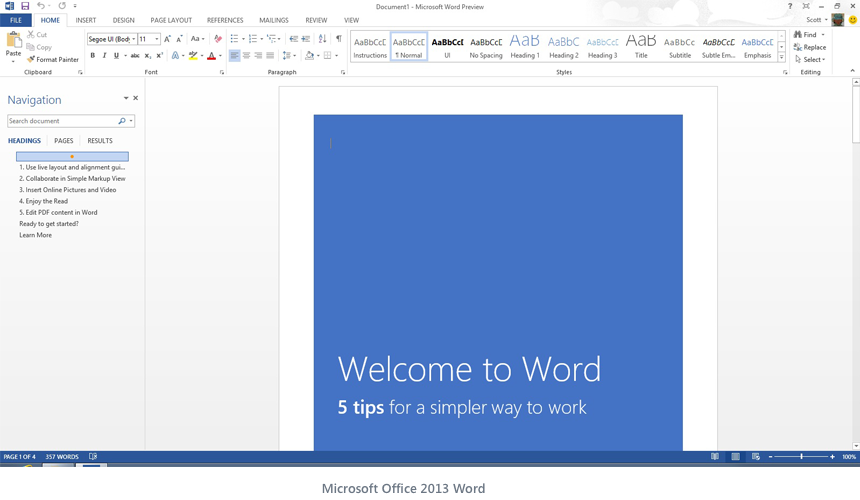Viewport: 860px width, 500px height.
Task: Click the Clear Formatting icon
Action: click(x=218, y=39)
